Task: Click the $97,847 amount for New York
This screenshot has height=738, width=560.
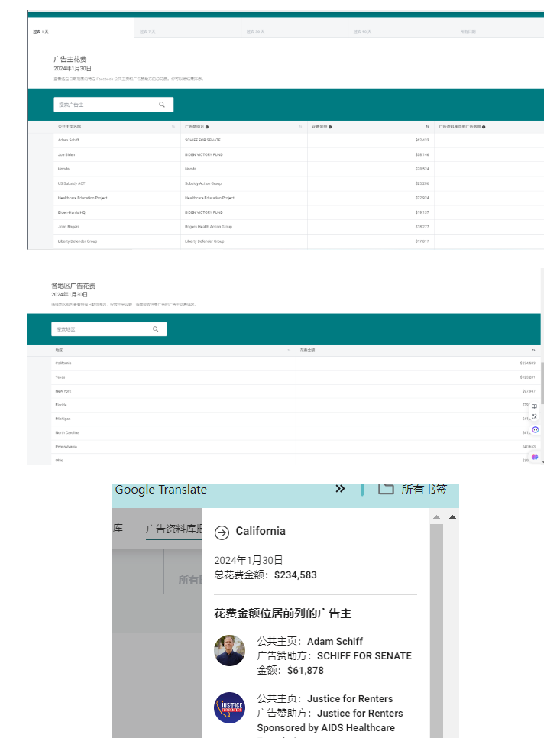Action: pyautogui.click(x=529, y=390)
